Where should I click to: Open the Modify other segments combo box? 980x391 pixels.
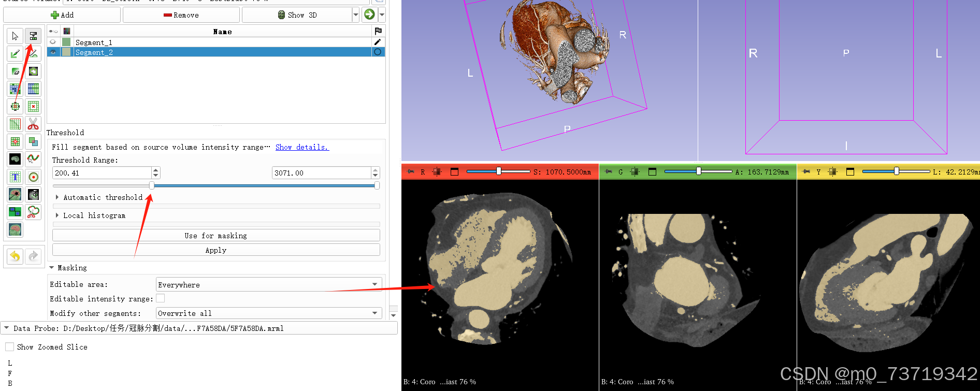[x=269, y=313]
